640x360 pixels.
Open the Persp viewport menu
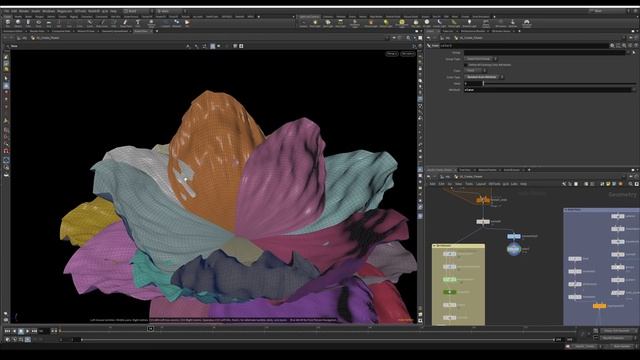(x=392, y=53)
